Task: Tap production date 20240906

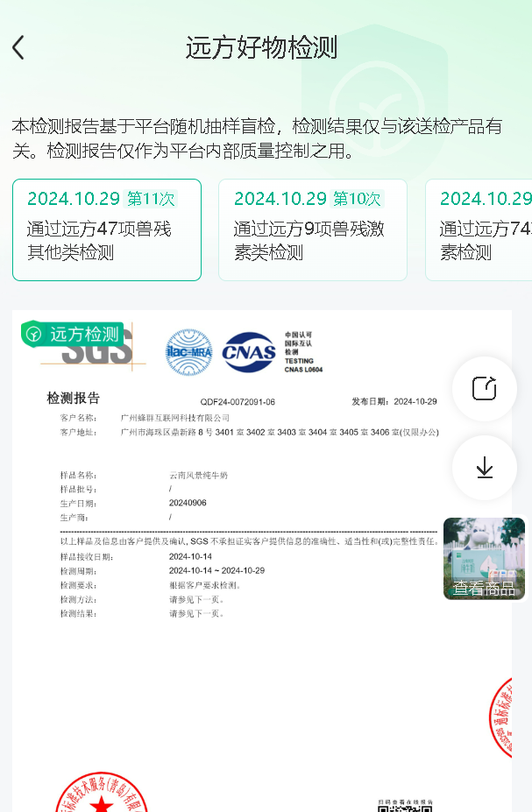Action: point(188,503)
